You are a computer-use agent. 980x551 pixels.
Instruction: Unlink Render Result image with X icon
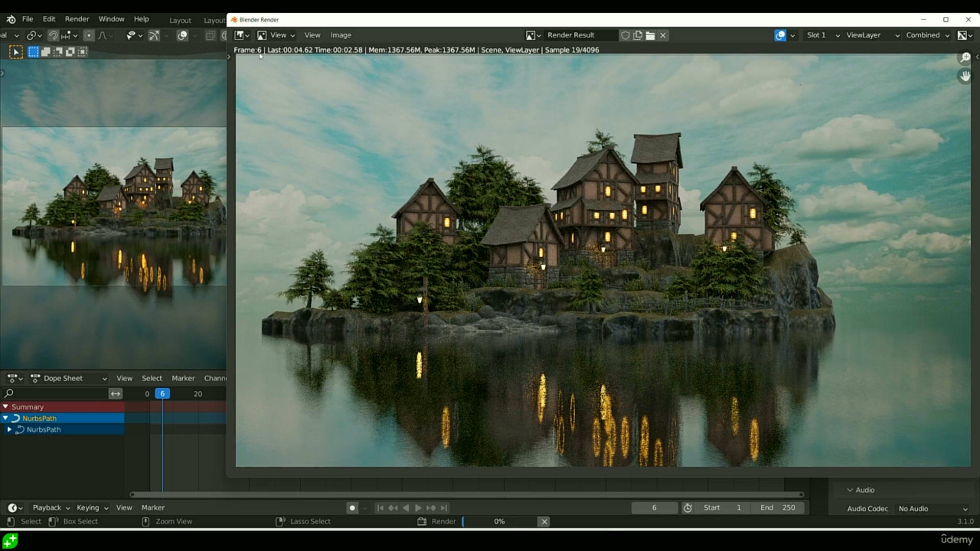663,35
